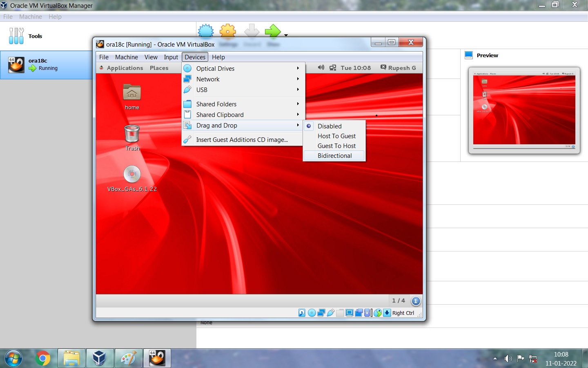Select the ora18c virtual machine entry

pyautogui.click(x=46, y=65)
